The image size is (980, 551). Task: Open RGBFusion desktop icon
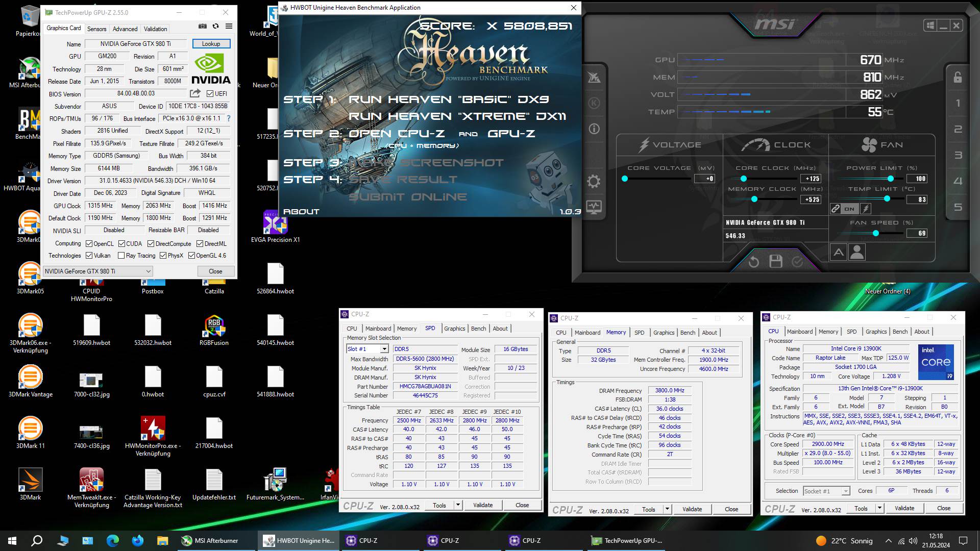pyautogui.click(x=214, y=326)
